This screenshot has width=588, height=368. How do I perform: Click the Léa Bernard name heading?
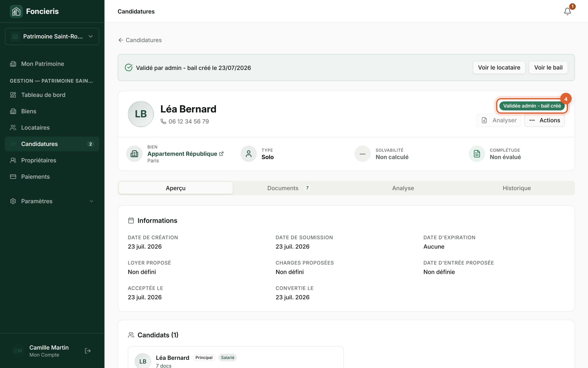pos(188,109)
